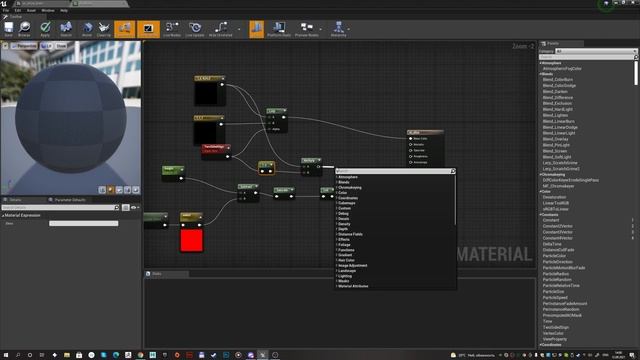Open the Windows Start menu
This screenshot has width=640, height=360.
tap(6, 355)
